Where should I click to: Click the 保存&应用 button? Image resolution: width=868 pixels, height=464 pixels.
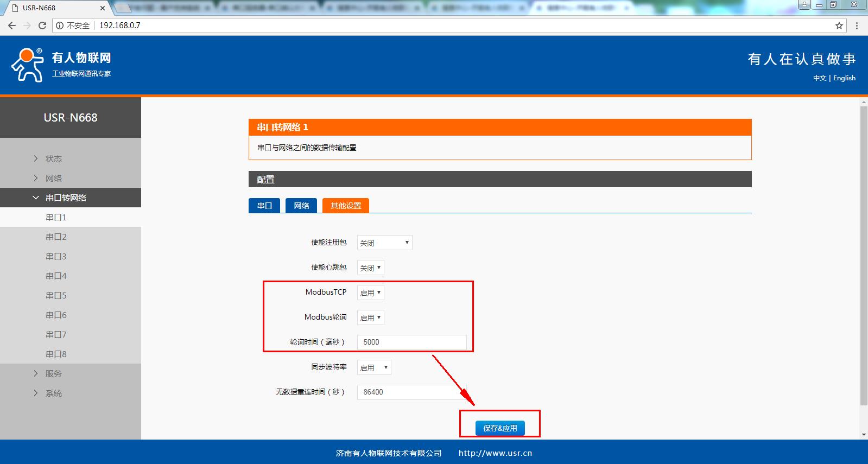(x=500, y=428)
